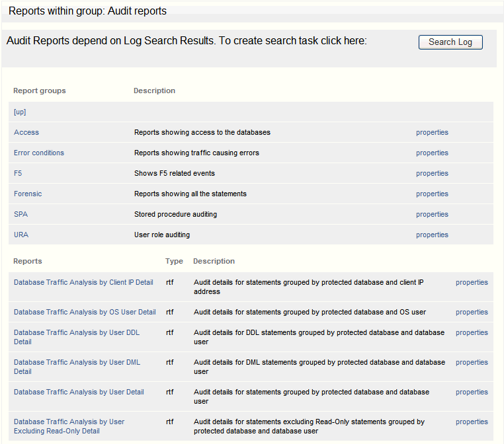Image resolution: width=504 pixels, height=444 pixels.
Task: Open Database Traffic Analysis by User Detail report
Action: (x=79, y=392)
